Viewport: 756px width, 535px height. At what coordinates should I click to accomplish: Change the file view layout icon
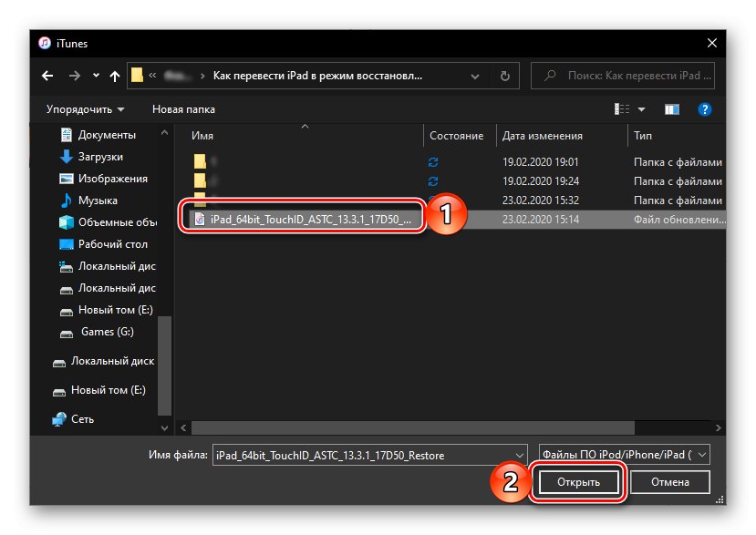622,109
